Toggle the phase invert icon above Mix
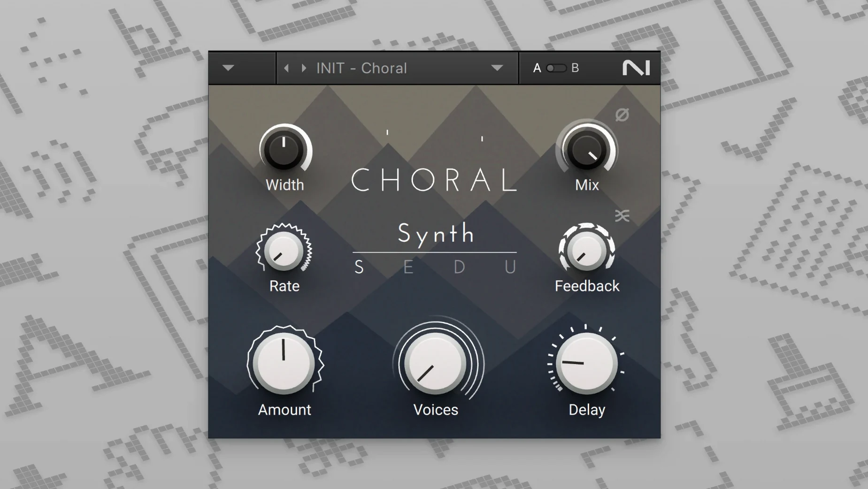Viewport: 868px width, 489px height. click(622, 115)
